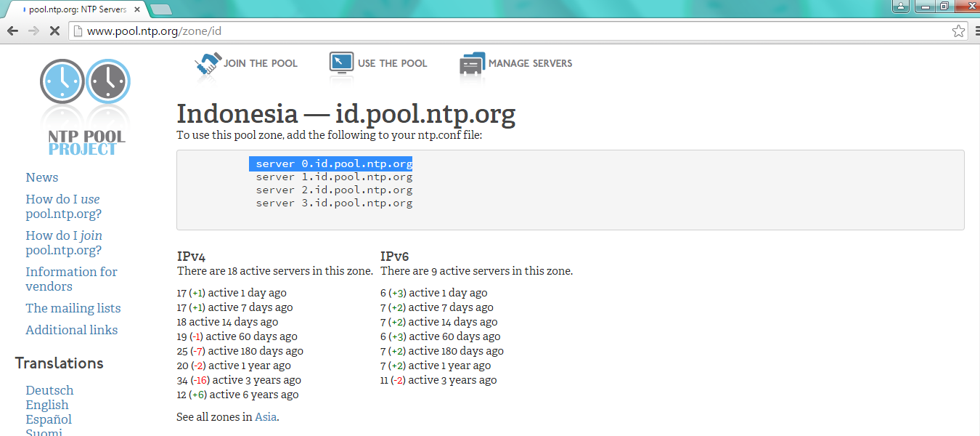Open the Chrome user profile button
Screen dimensions: 980x436
901,7
